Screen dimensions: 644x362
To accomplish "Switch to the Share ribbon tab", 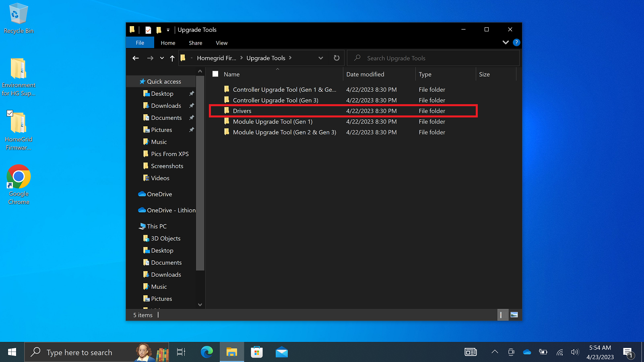I will click(x=196, y=43).
